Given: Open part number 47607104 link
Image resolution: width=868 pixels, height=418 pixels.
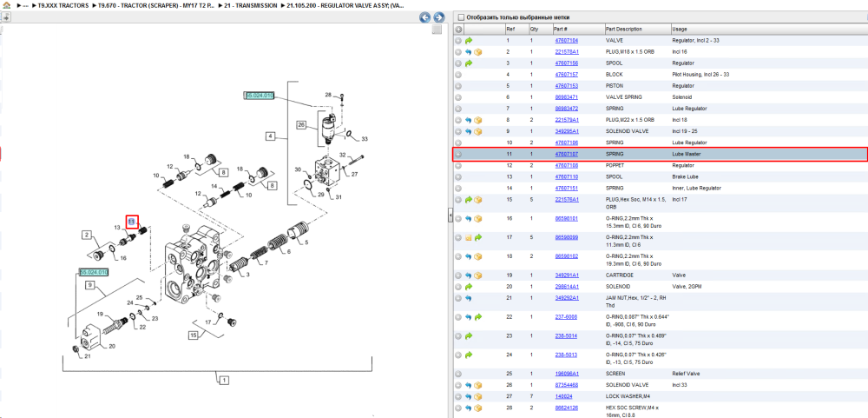Looking at the screenshot, I should pos(566,41).
